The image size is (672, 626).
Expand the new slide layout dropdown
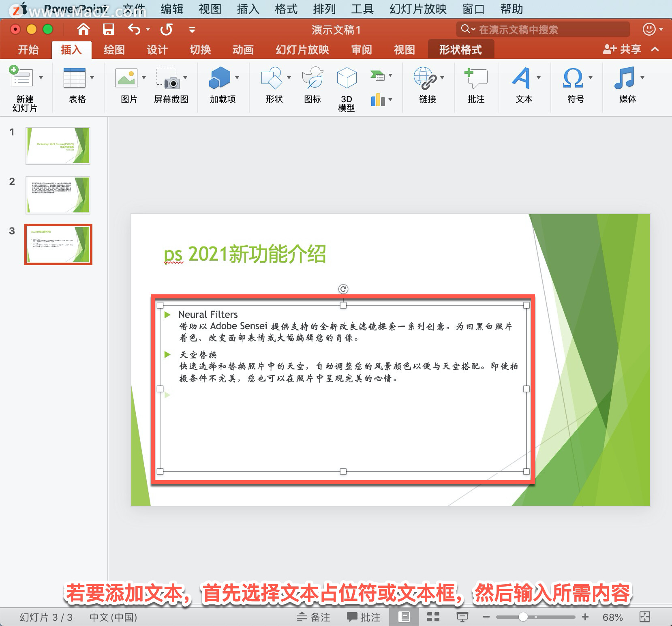click(x=41, y=77)
